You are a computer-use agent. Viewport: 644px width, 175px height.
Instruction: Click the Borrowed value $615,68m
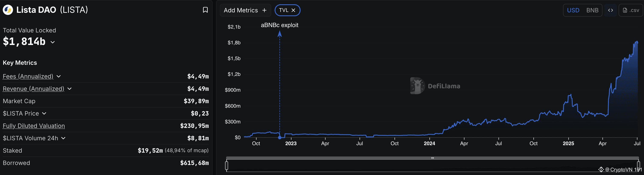click(x=194, y=163)
